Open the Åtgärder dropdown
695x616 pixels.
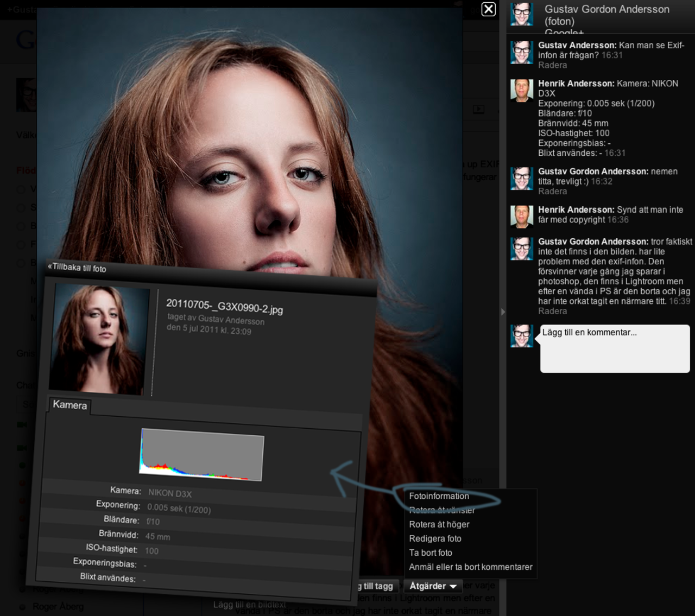tap(433, 586)
